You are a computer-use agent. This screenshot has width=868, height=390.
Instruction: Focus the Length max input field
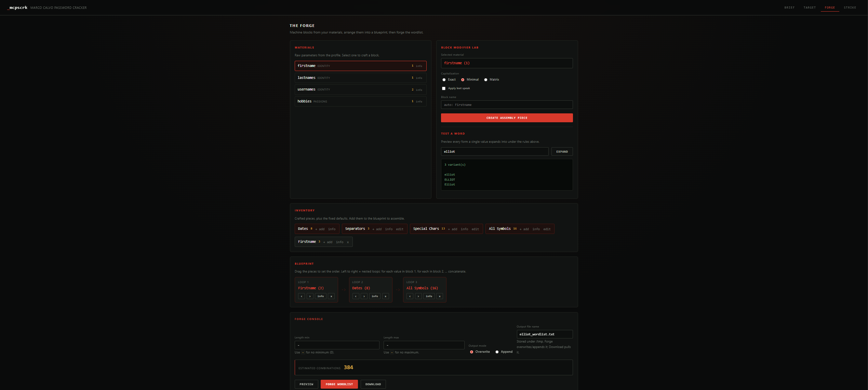[x=424, y=345]
